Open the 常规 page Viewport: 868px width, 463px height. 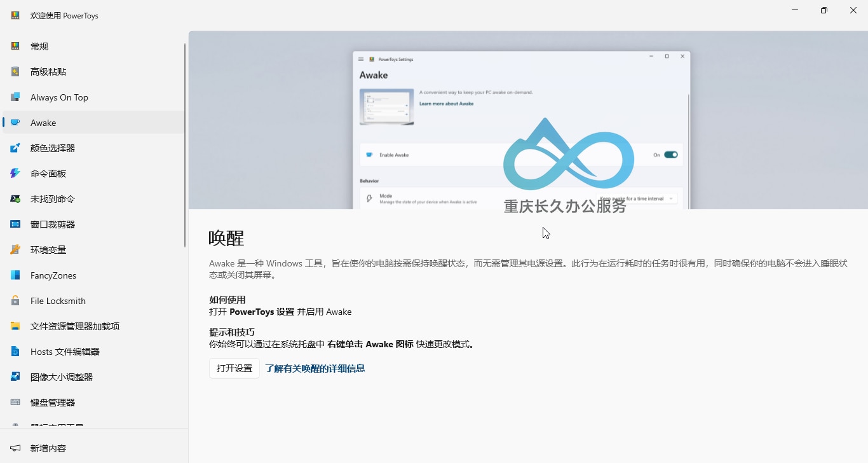[x=93, y=46]
